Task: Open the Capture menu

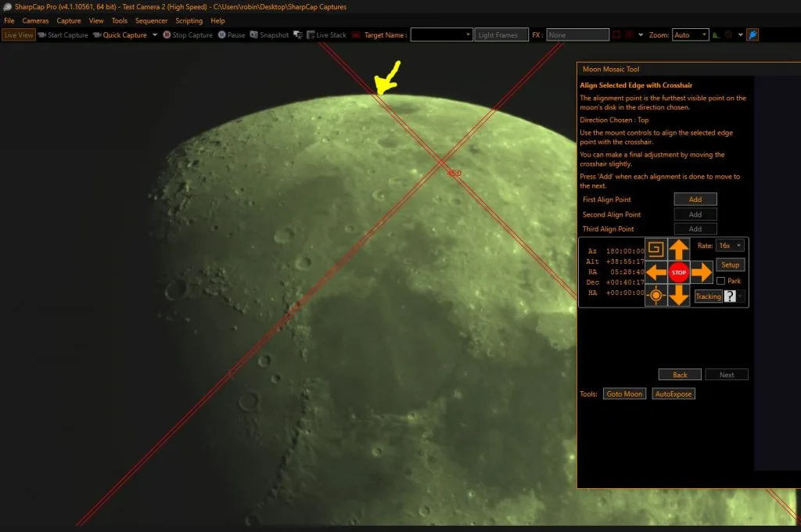Action: click(x=69, y=20)
